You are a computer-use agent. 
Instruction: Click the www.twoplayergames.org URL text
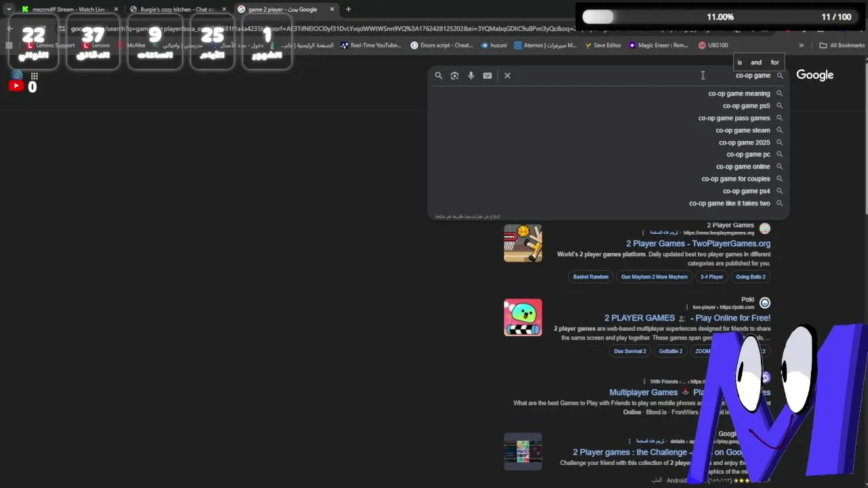719,232
